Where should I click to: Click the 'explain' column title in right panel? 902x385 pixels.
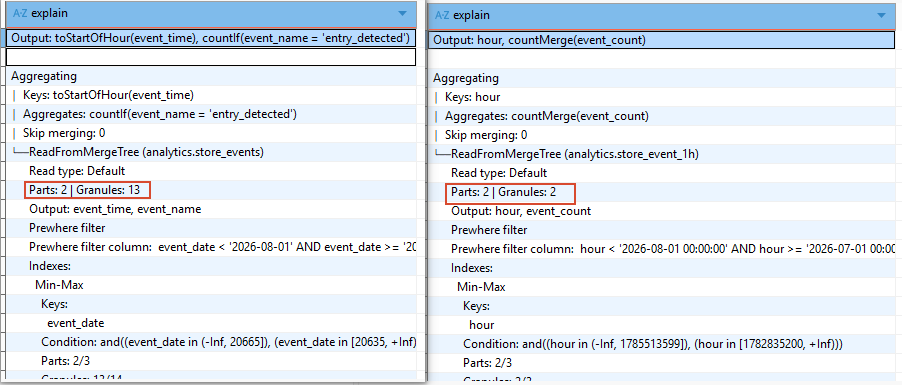472,15
